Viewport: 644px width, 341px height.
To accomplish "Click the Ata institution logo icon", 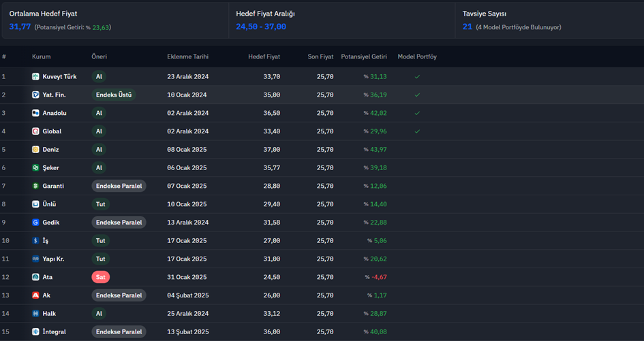I will pyautogui.click(x=35, y=277).
